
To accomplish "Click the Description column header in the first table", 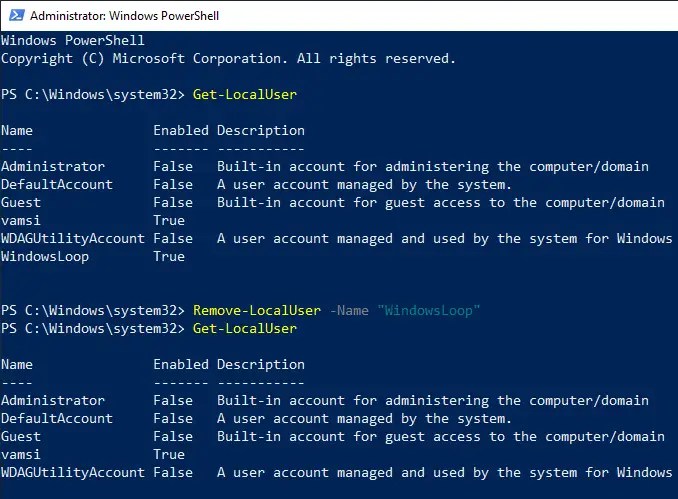I will coord(260,130).
